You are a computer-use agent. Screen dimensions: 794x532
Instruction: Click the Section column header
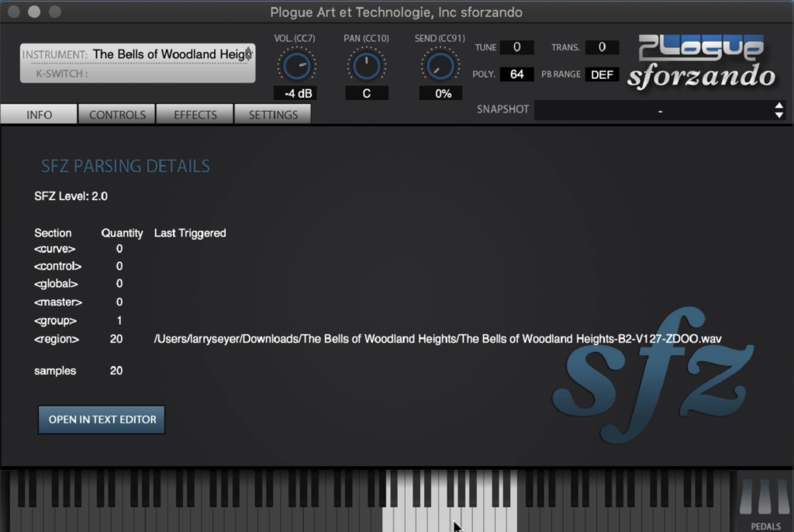(53, 233)
